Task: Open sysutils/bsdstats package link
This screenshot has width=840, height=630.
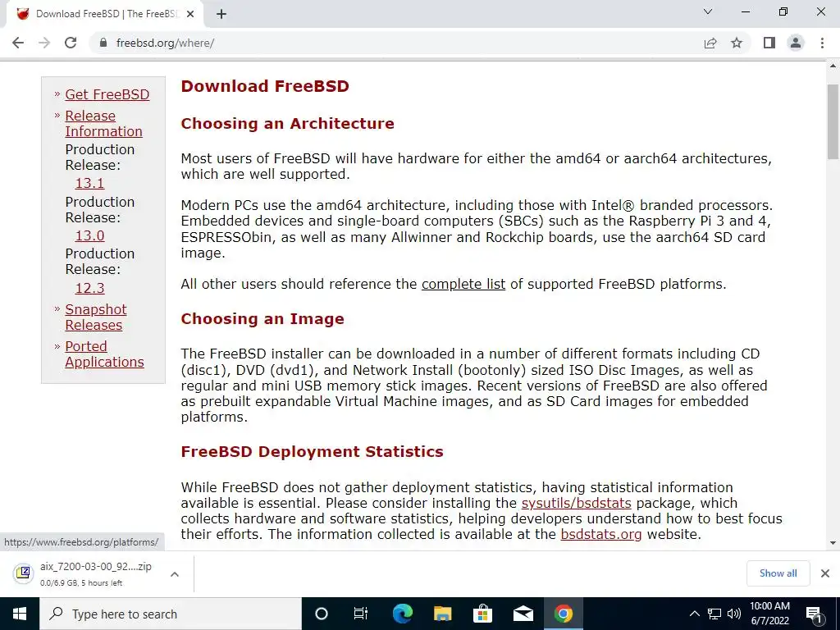Action: pos(577,503)
